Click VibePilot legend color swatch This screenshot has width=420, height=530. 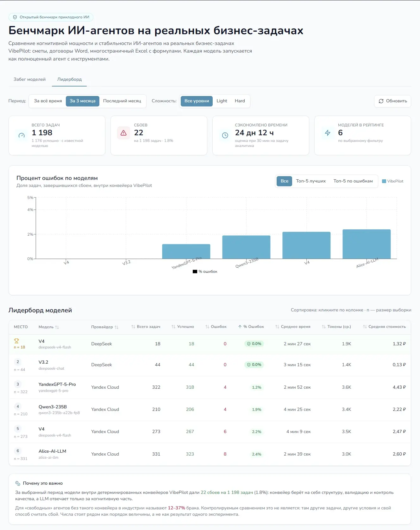pyautogui.click(x=384, y=181)
